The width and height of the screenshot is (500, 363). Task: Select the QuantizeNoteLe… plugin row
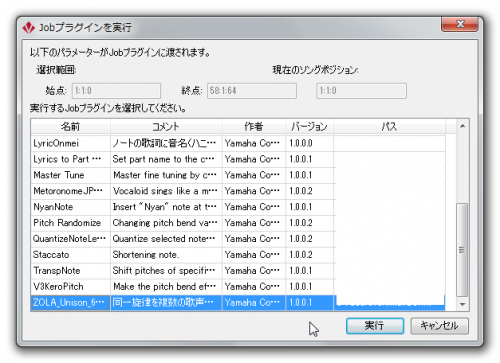(238, 239)
